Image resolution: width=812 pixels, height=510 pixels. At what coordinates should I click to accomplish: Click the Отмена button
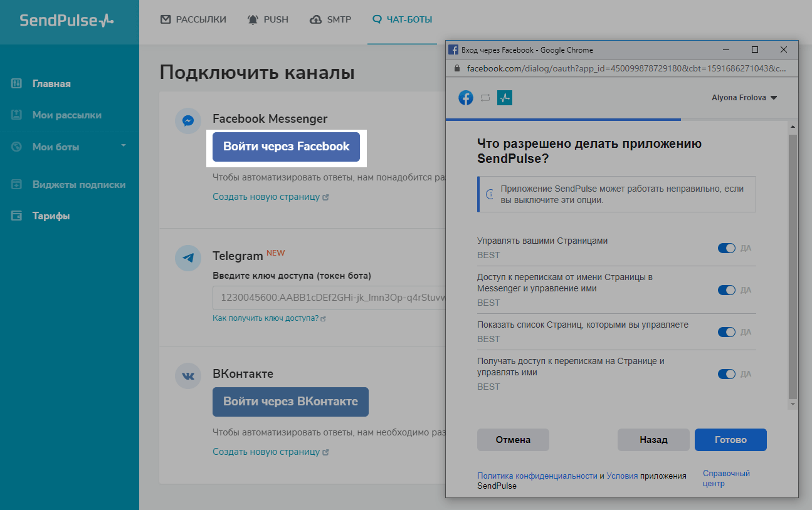[513, 440]
